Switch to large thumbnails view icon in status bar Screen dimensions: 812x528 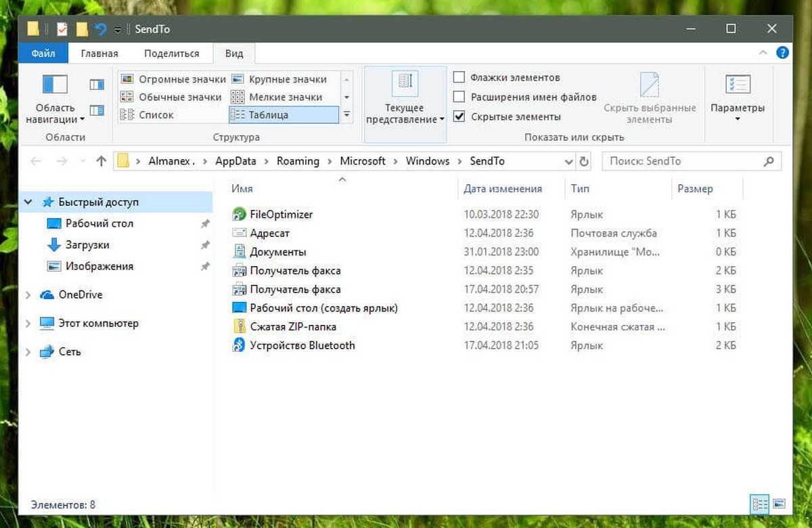click(779, 504)
